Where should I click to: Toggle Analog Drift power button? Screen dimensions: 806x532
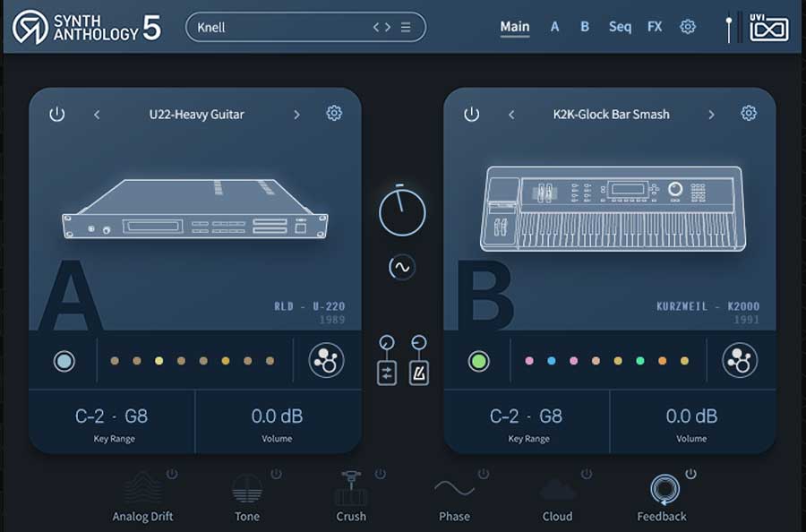click(172, 474)
